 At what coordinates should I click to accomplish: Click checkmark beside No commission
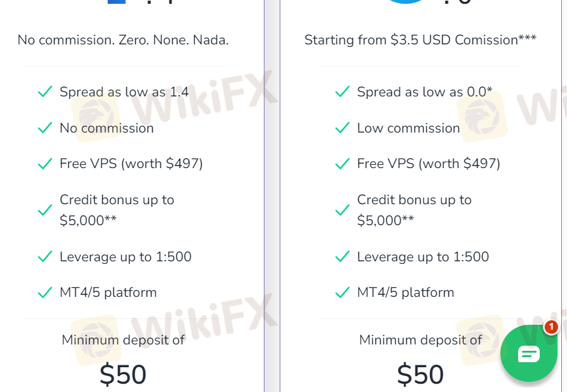coord(45,127)
